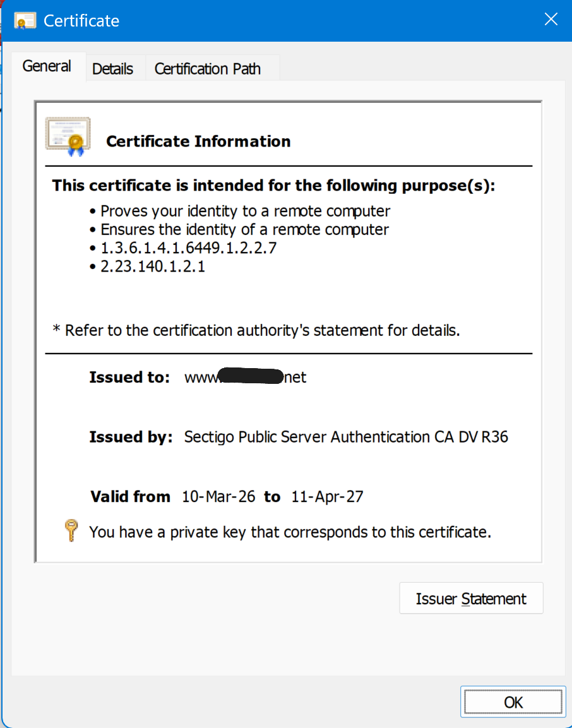
Task: Click the "Proves your identity" purpose line
Action: pos(245,211)
